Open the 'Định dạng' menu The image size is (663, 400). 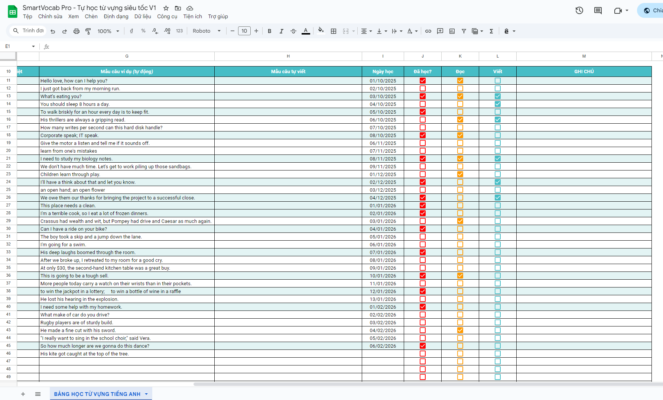point(117,17)
